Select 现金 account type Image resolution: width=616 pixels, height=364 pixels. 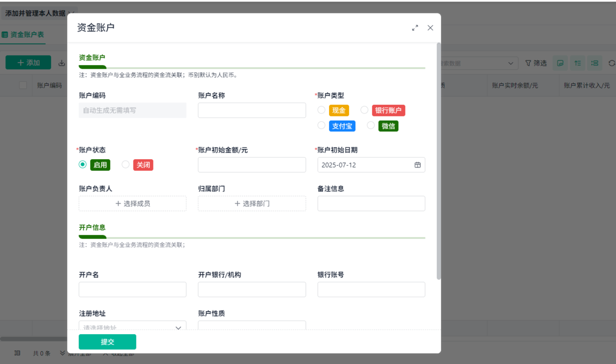coord(321,110)
